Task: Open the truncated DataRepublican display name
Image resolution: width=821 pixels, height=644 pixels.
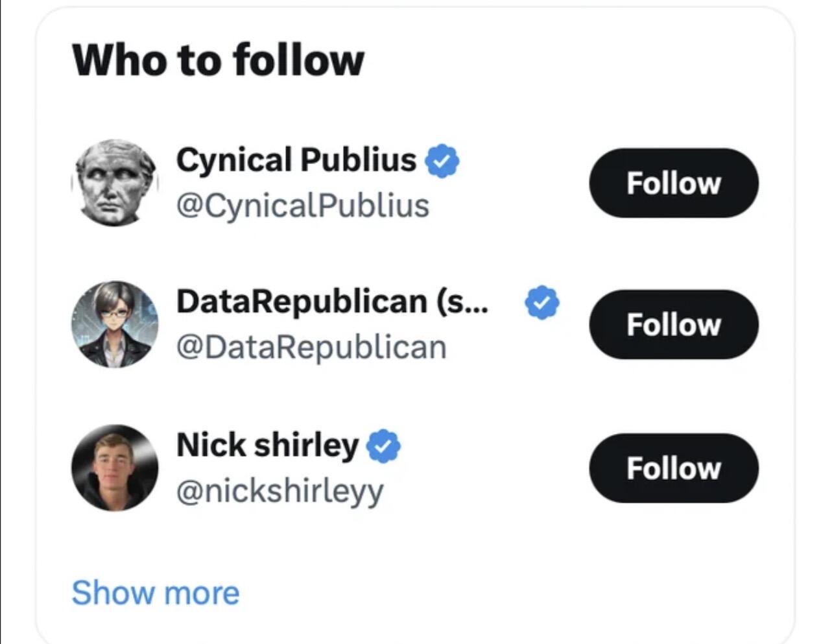Action: pyautogui.click(x=333, y=302)
